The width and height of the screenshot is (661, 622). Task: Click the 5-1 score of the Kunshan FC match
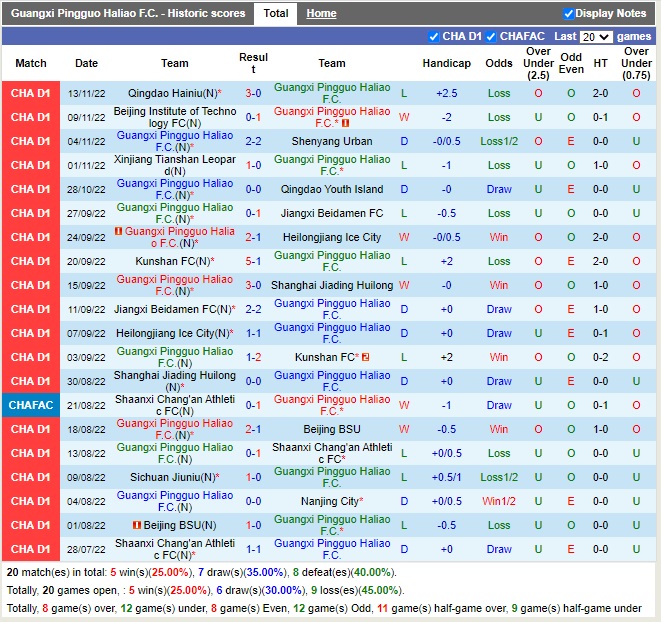click(254, 261)
